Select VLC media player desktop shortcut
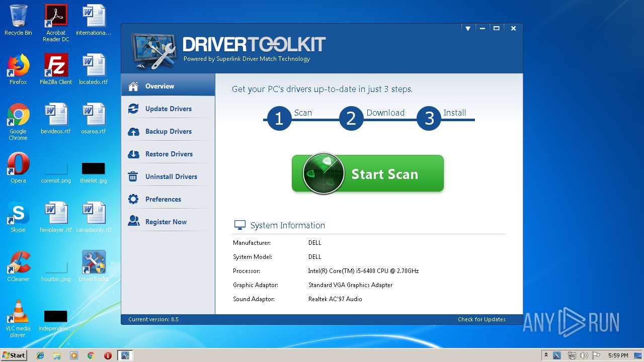This screenshot has width=644, height=362. click(18, 319)
